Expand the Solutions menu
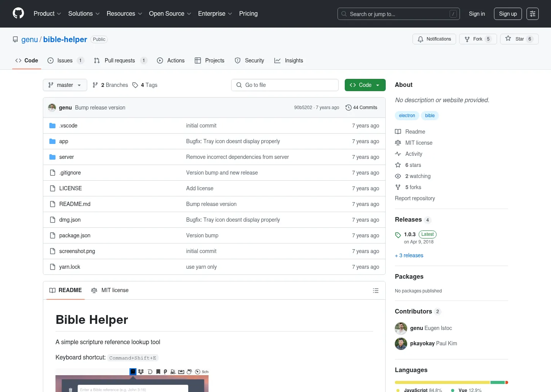Screen dimensions: 551x392 point(84,14)
